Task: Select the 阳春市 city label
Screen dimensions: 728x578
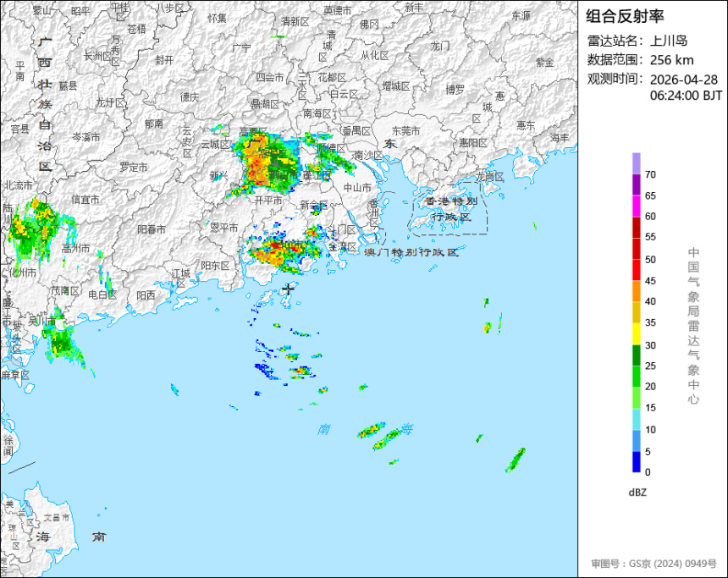Action: coord(152,229)
